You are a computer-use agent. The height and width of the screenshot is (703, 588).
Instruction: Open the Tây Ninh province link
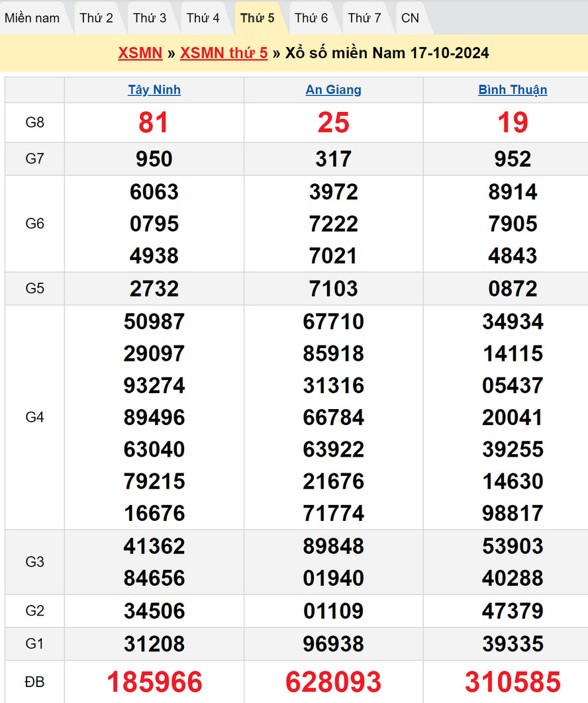pos(154,90)
